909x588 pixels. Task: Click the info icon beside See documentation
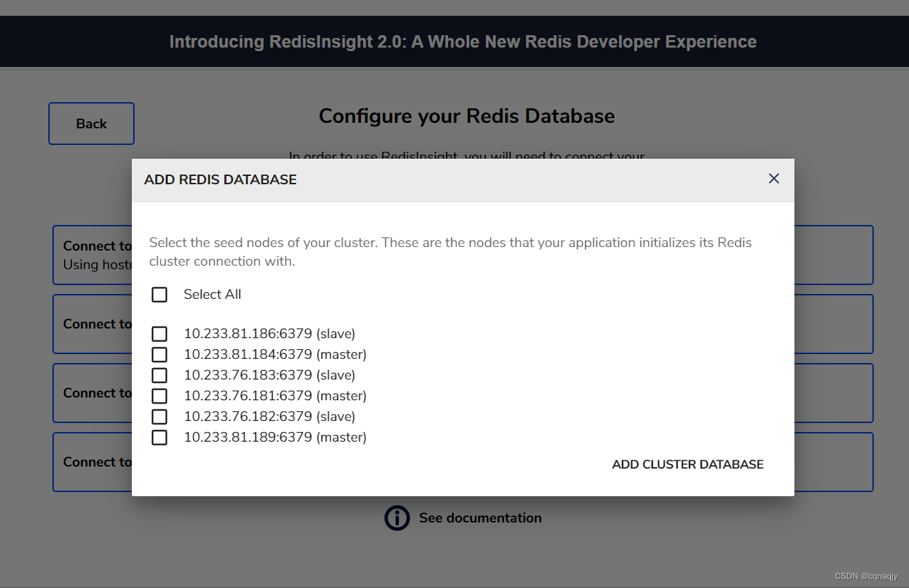point(397,518)
